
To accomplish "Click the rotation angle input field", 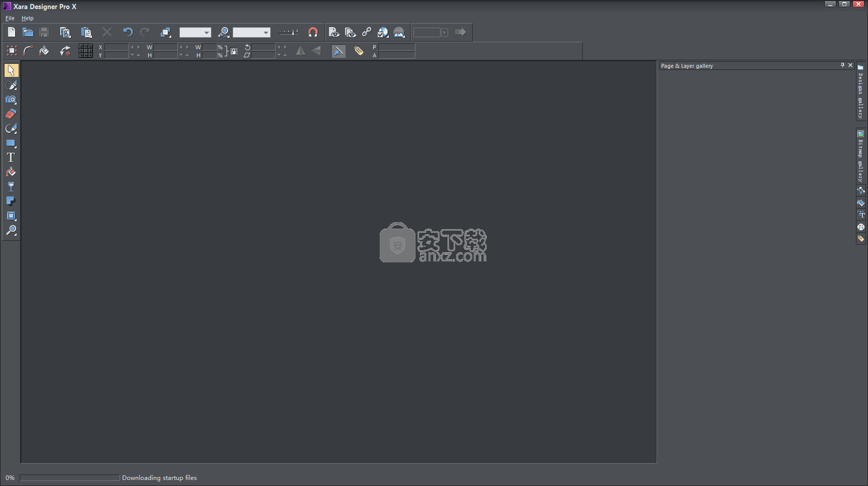I will click(264, 47).
